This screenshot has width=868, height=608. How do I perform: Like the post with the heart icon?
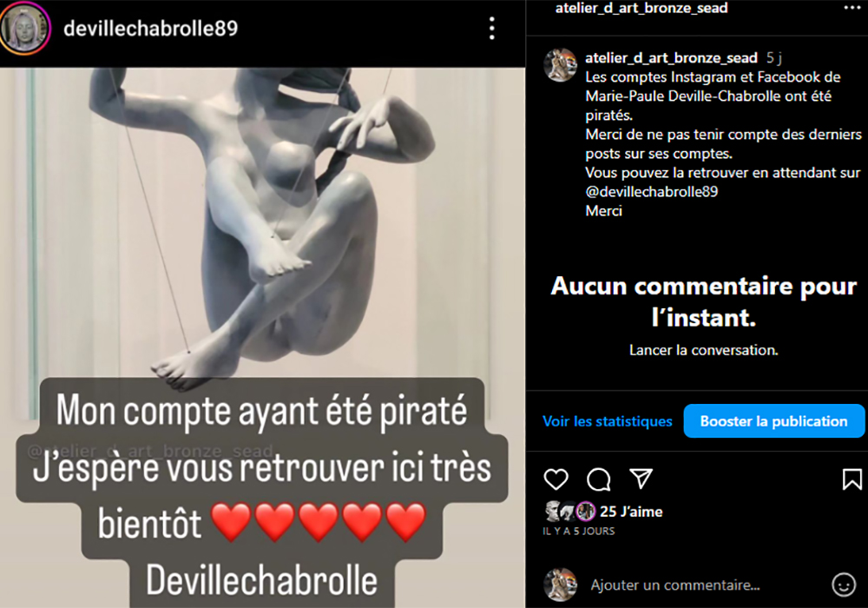coord(556,479)
